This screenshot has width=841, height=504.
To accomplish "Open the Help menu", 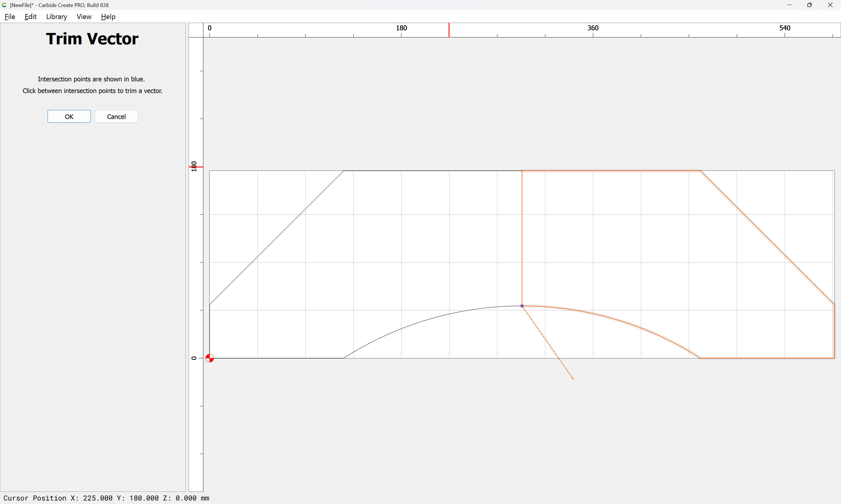I will tap(108, 17).
